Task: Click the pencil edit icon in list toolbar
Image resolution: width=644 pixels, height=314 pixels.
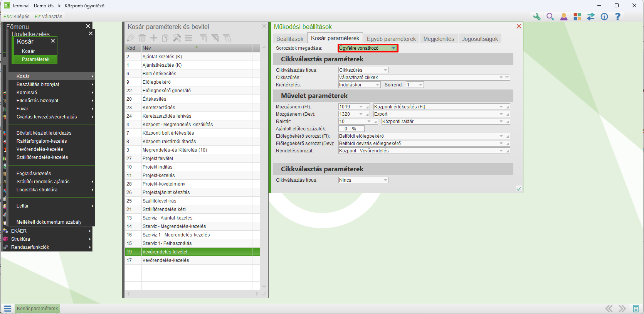Action: [x=131, y=38]
